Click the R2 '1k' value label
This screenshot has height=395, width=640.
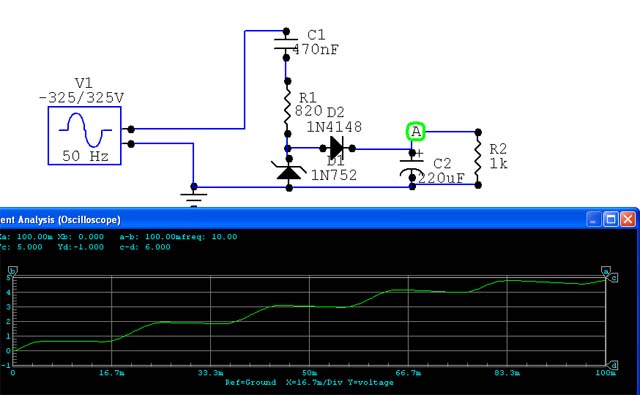click(x=498, y=164)
